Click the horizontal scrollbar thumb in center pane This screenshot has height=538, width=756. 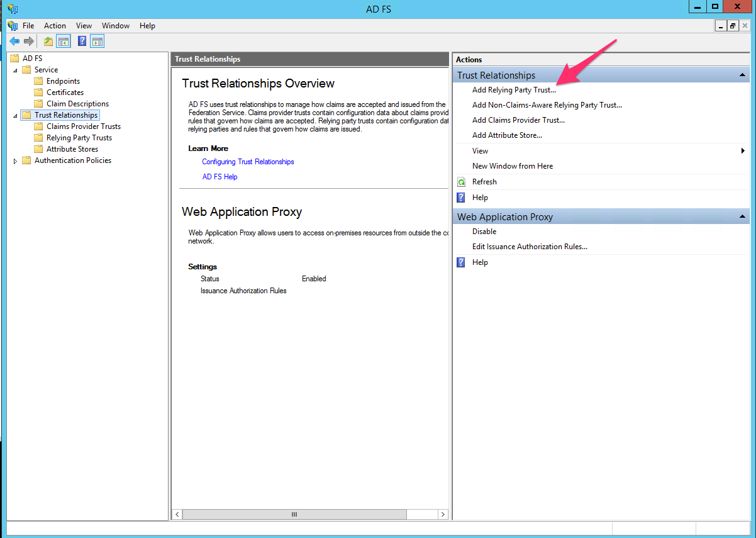pyautogui.click(x=294, y=515)
